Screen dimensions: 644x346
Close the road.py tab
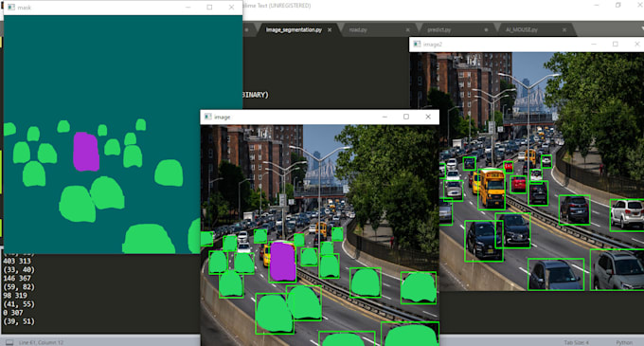tap(407, 30)
